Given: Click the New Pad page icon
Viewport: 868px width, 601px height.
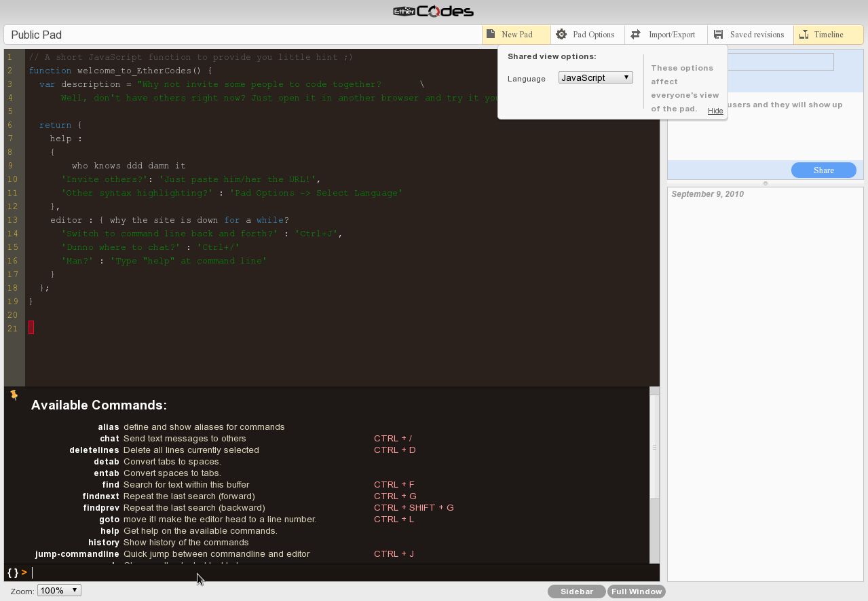Looking at the screenshot, I should point(491,35).
